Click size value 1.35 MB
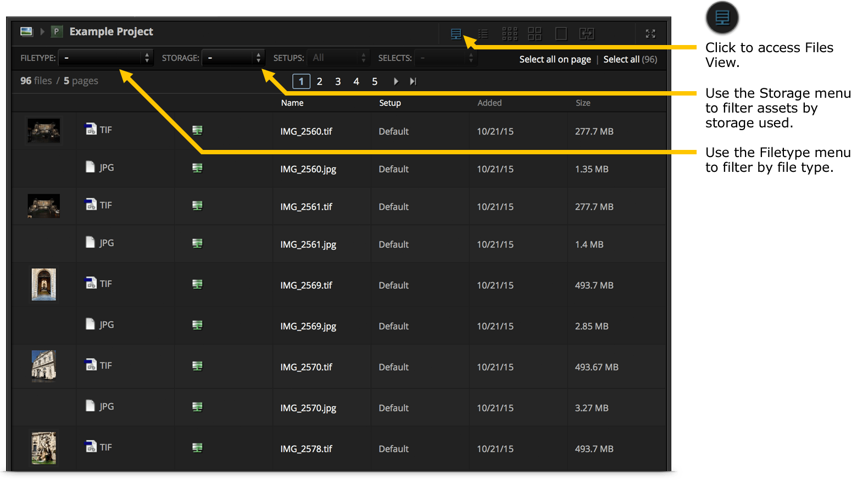 click(592, 169)
